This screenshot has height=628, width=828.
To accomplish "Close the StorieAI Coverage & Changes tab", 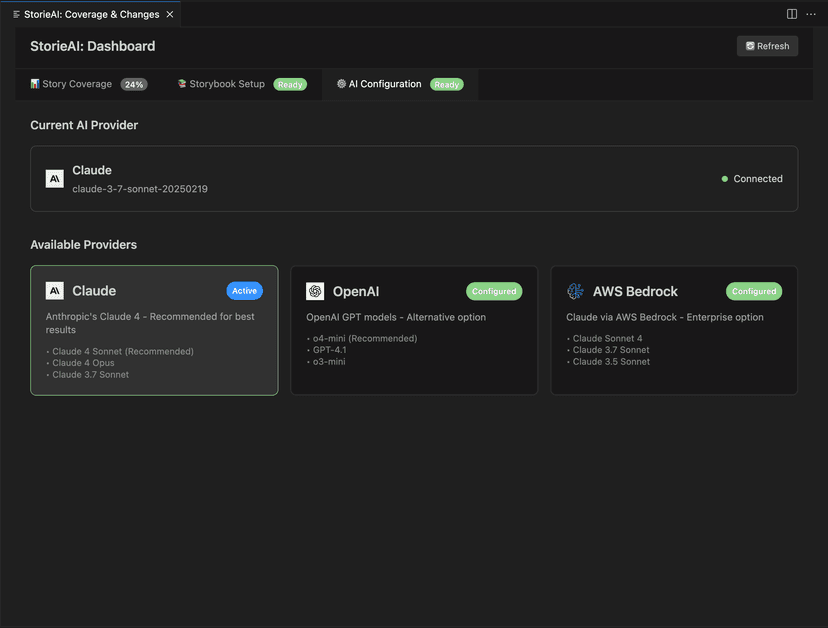I will tap(170, 14).
